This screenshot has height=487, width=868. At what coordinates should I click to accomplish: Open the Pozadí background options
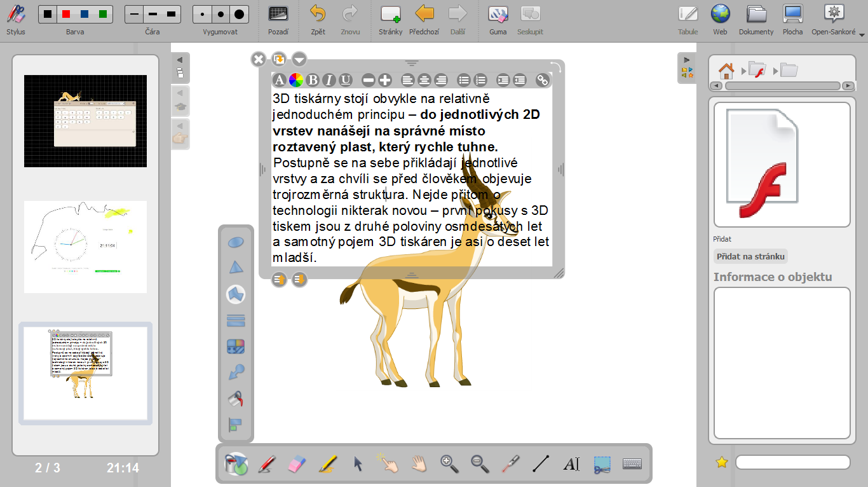click(278, 20)
